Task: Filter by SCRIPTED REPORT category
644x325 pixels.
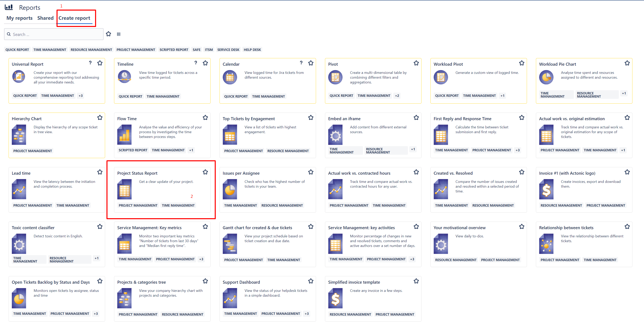Action: (174, 50)
